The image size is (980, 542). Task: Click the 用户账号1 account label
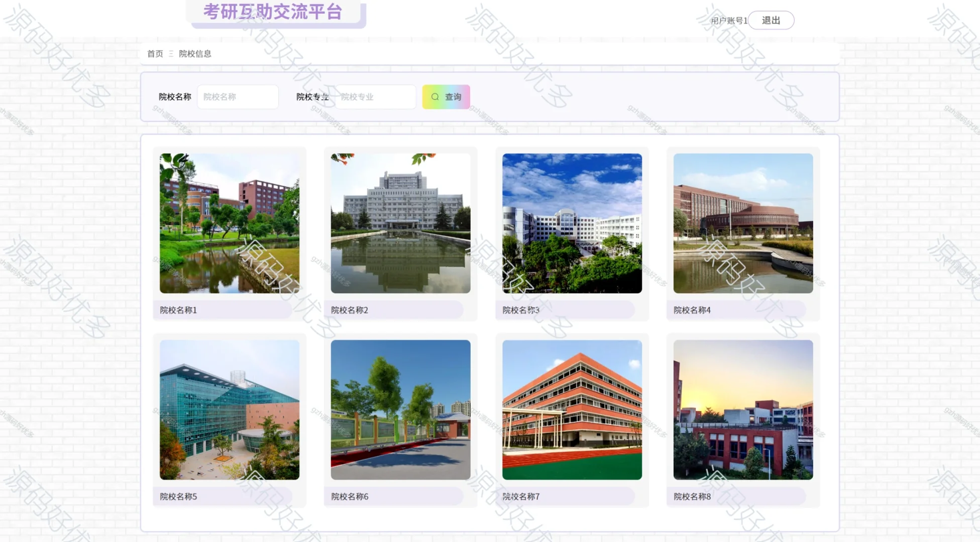[x=728, y=21]
